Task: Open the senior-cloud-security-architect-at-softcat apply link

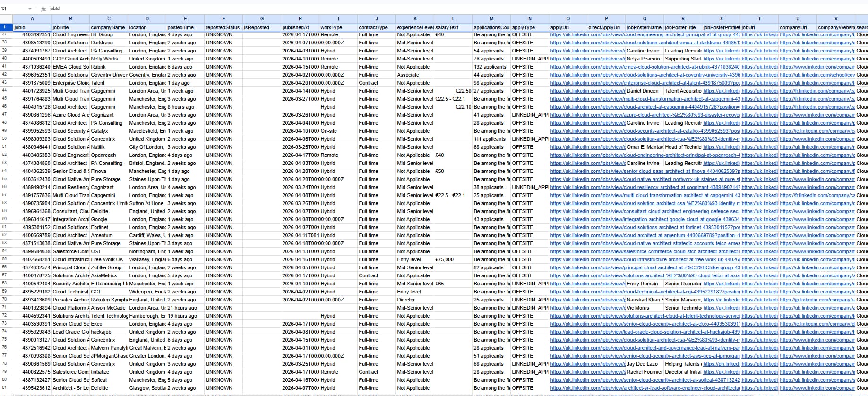Action: (x=645, y=380)
